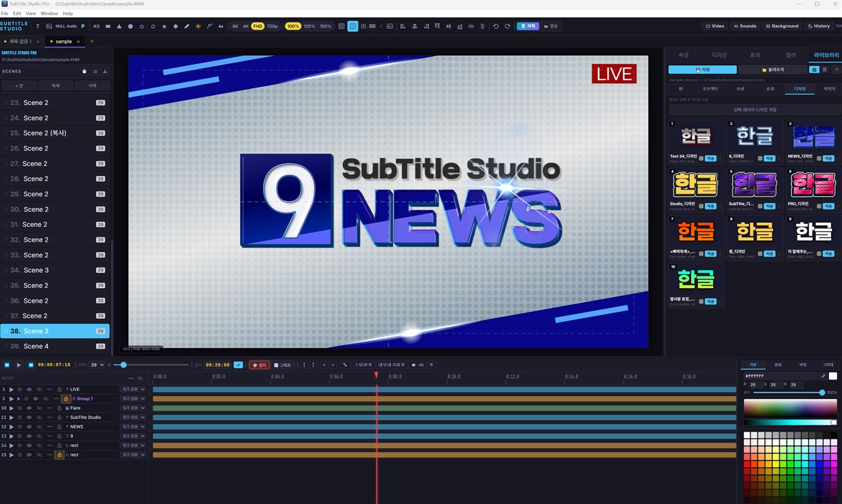
Task: Select the star shape tool
Action: [165, 26]
